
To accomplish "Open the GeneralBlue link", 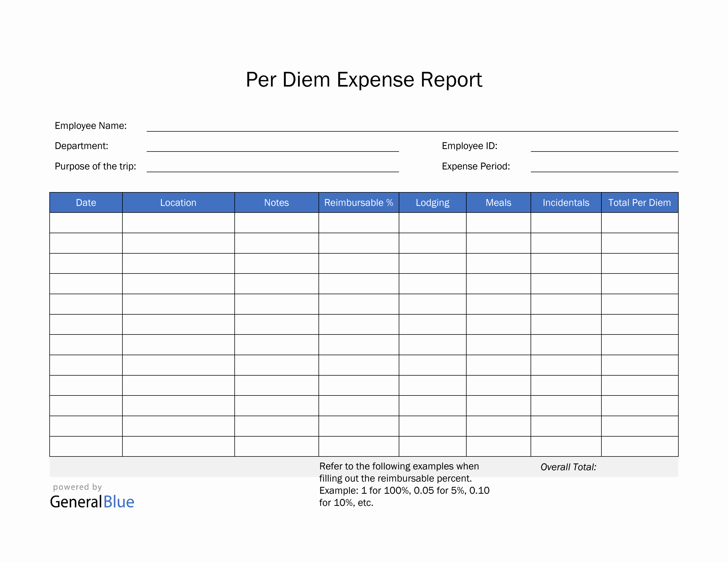I will tap(92, 502).
